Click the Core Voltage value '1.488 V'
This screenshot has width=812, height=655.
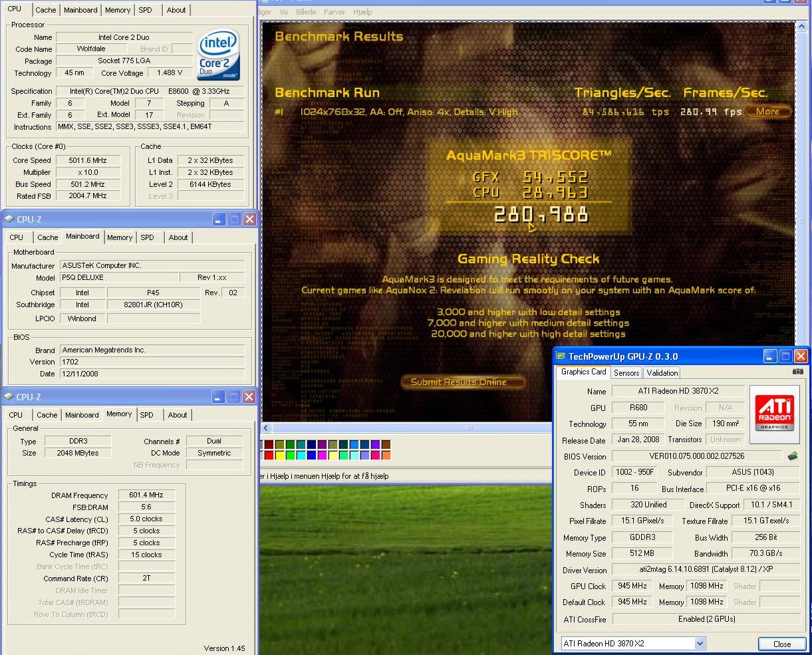click(x=170, y=73)
